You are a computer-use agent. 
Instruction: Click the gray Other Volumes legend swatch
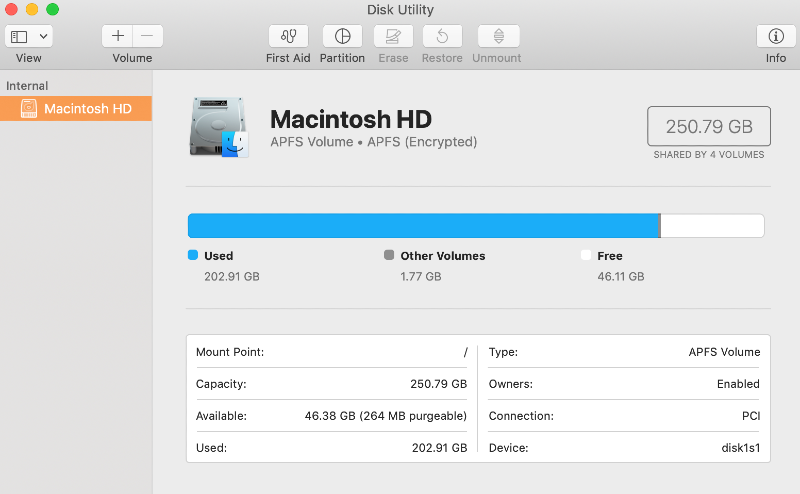tap(389, 255)
